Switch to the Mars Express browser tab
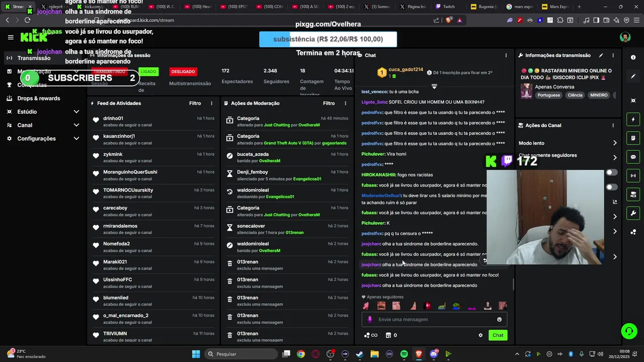Viewport: 644px width, 362px height. [x=555, y=7]
